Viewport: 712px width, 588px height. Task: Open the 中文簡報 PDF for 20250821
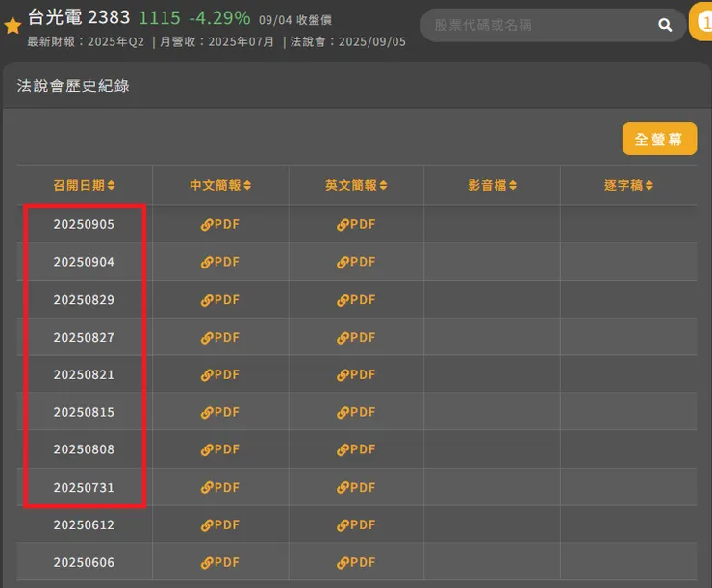(x=220, y=374)
